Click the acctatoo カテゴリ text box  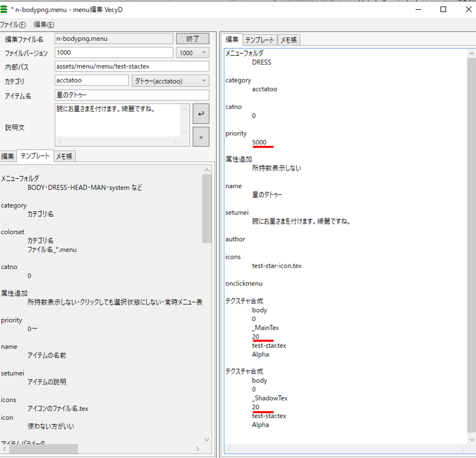click(x=91, y=81)
